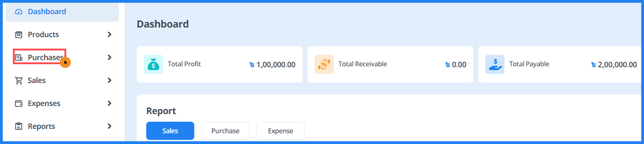The image size is (644, 144).
Task: Open the Dashboard menu item
Action: 47,12
